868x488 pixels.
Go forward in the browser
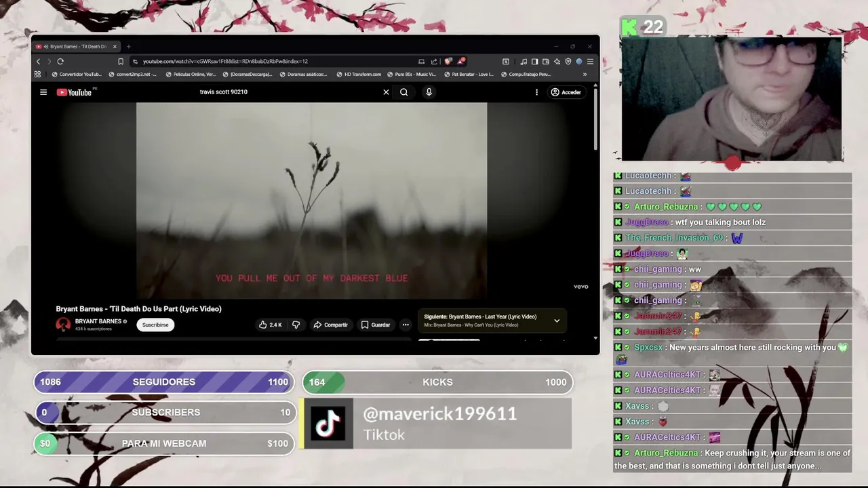pyautogui.click(x=49, y=62)
